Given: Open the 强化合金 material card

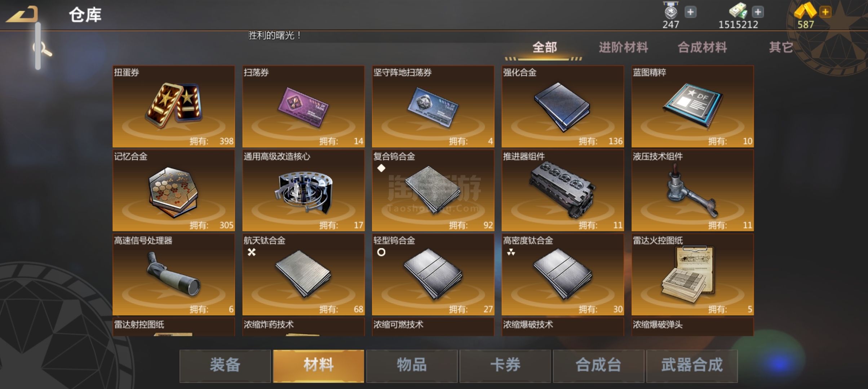Looking at the screenshot, I should pyautogui.click(x=563, y=106).
